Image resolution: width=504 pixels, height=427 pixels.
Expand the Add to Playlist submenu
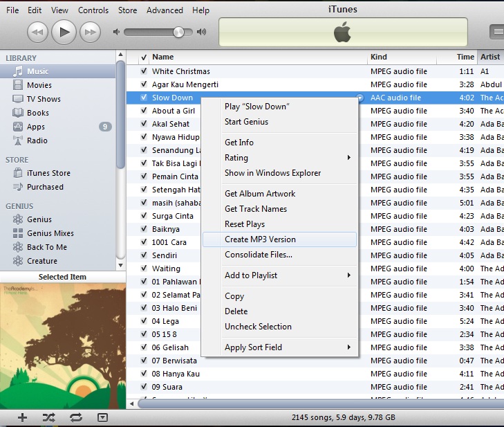point(280,275)
